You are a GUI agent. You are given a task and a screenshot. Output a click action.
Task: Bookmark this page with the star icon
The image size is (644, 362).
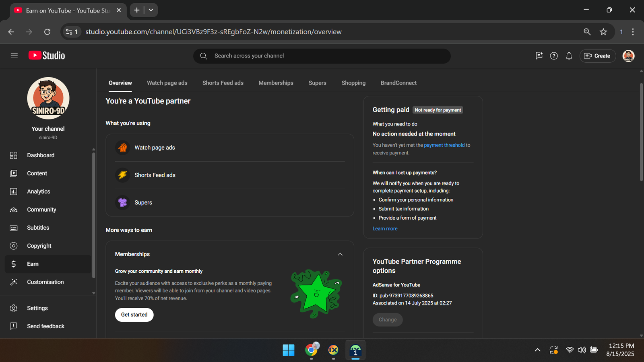click(603, 32)
